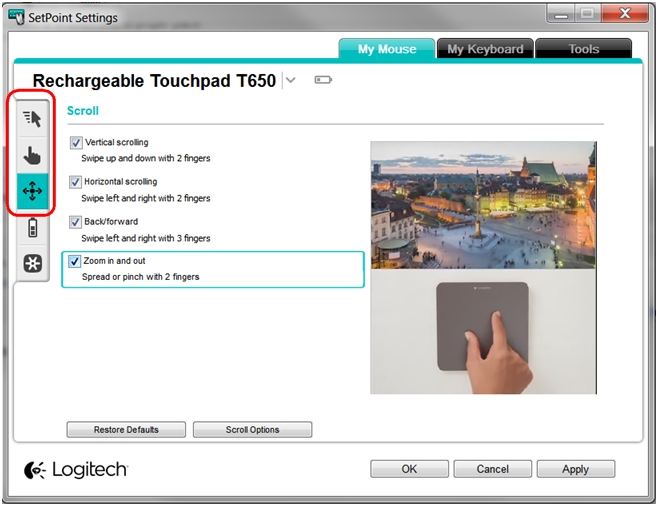Open the device selector dropdown arrow
658x506 pixels.
click(x=290, y=80)
